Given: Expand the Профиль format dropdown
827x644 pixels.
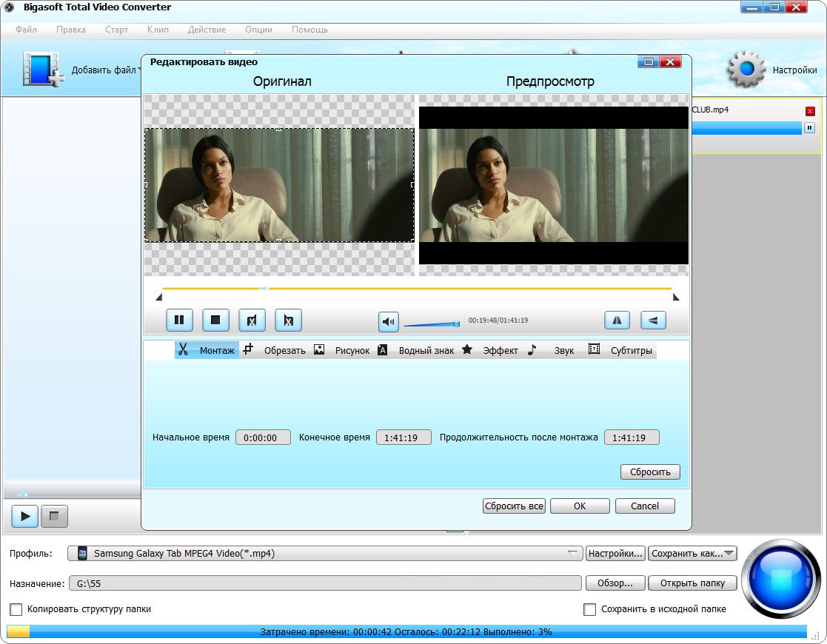Looking at the screenshot, I should pos(572,553).
